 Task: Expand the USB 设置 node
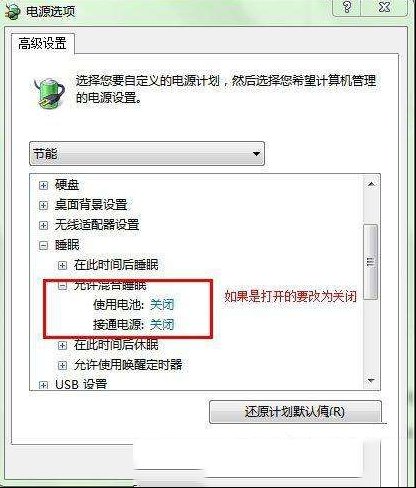tap(43, 385)
